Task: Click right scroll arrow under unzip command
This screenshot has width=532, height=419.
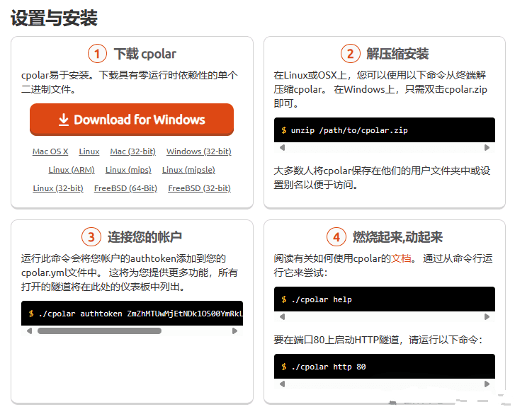Action: [487, 148]
